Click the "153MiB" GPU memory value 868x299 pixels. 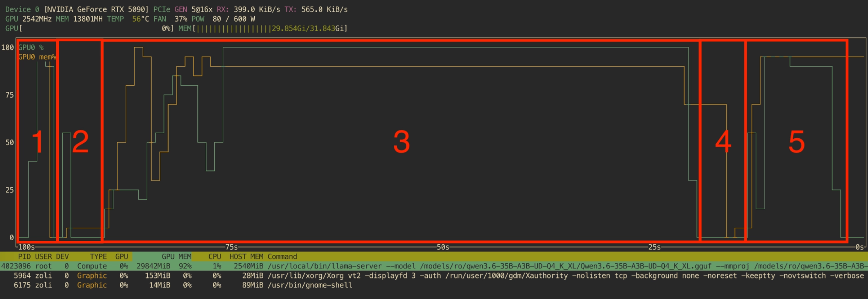(x=157, y=276)
